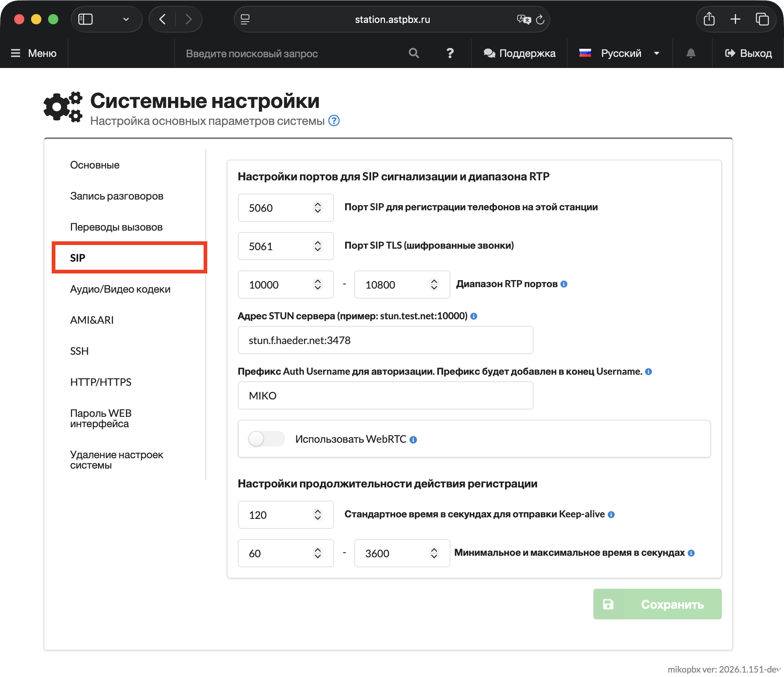Enable the Use WebRTC toggle
Viewport: 784px width, 677px height.
266,439
